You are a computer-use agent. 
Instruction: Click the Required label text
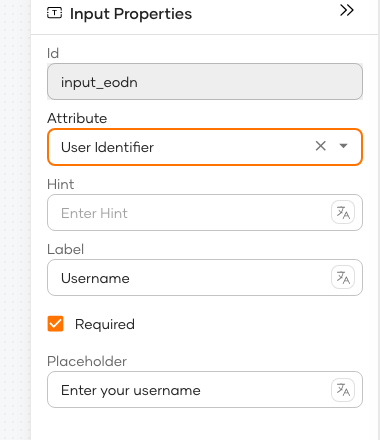(105, 324)
